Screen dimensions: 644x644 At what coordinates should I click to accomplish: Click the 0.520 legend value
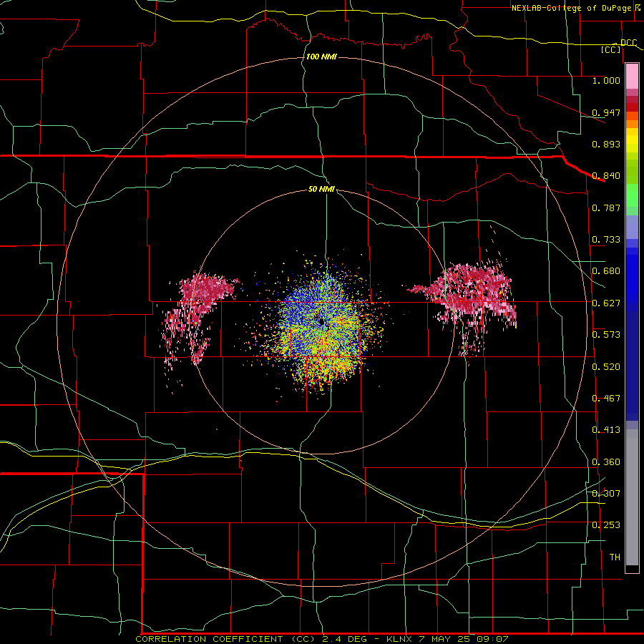(606, 367)
